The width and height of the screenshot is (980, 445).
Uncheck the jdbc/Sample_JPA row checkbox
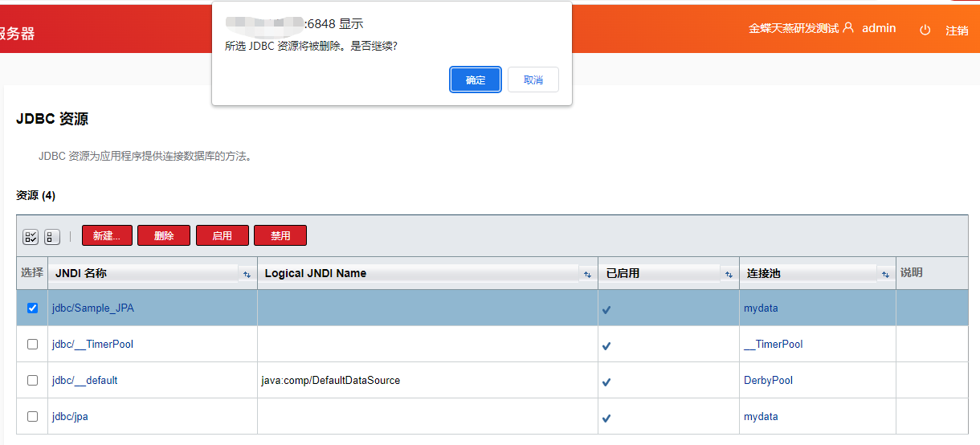pyautogui.click(x=33, y=308)
